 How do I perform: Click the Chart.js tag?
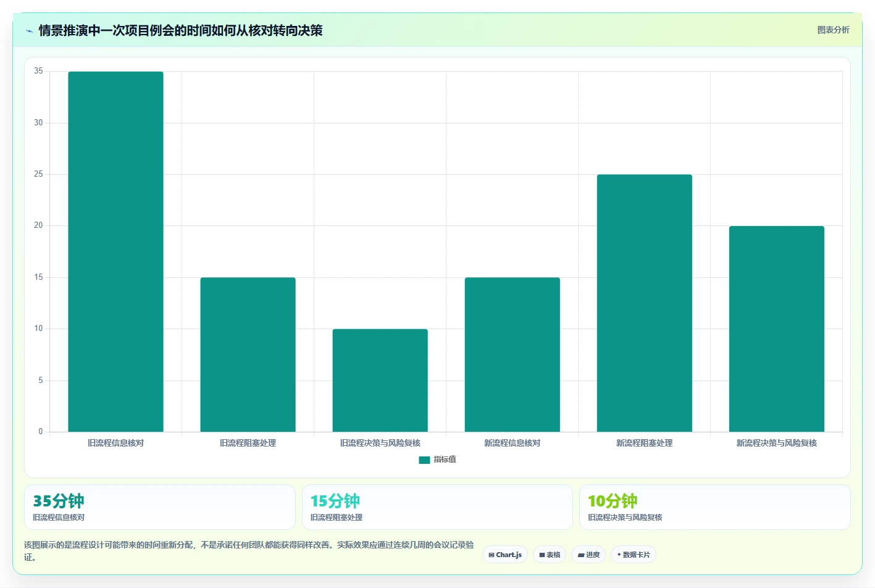(505, 555)
